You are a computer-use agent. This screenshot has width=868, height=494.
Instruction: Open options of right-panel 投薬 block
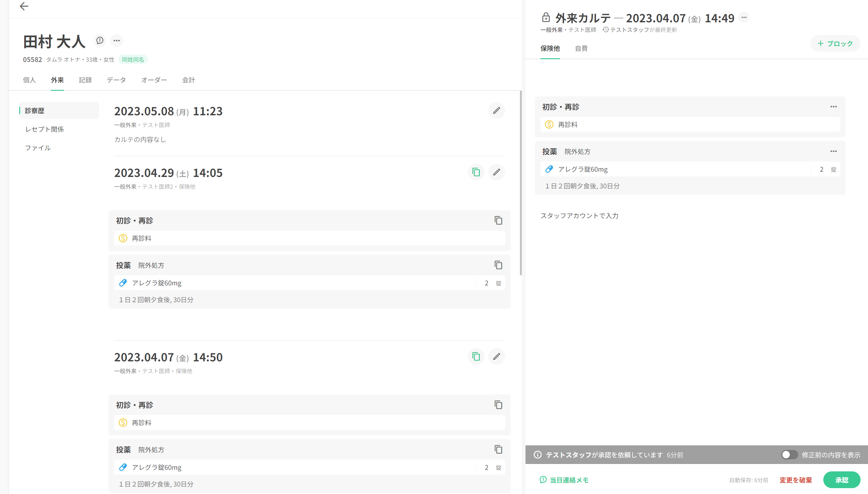tap(833, 151)
